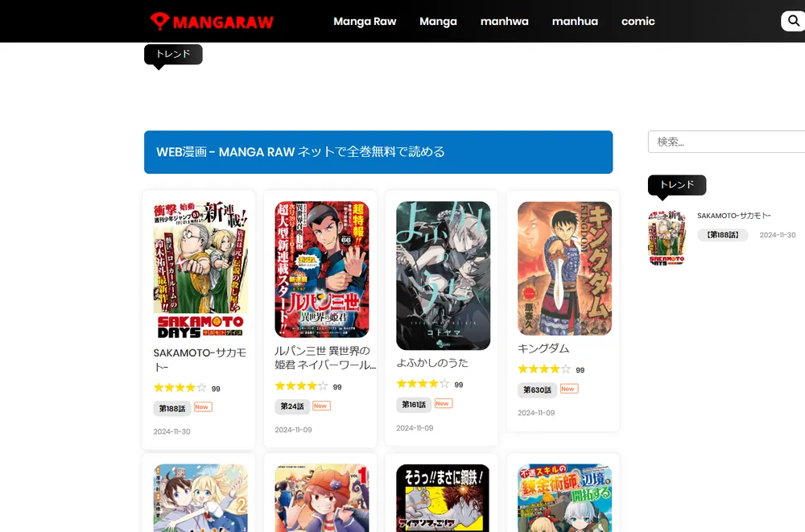Click New badge beside 第24話
Image resolution: width=805 pixels, height=532 pixels.
point(321,406)
